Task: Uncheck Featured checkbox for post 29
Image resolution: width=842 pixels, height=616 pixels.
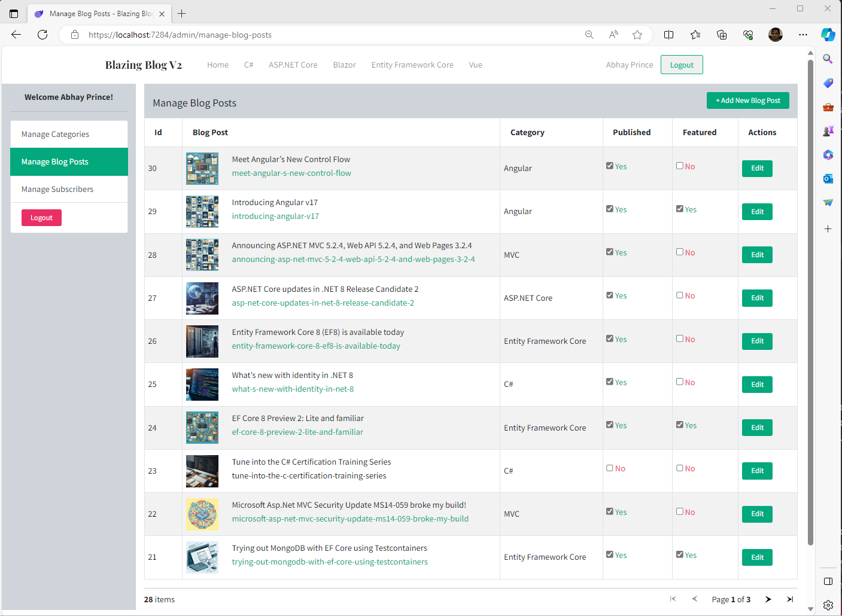Action: tap(680, 209)
